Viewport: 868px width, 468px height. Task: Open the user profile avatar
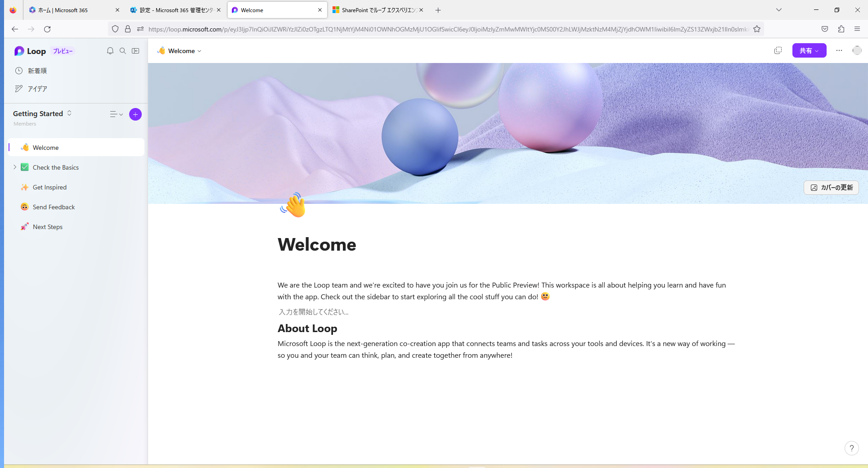(x=857, y=50)
